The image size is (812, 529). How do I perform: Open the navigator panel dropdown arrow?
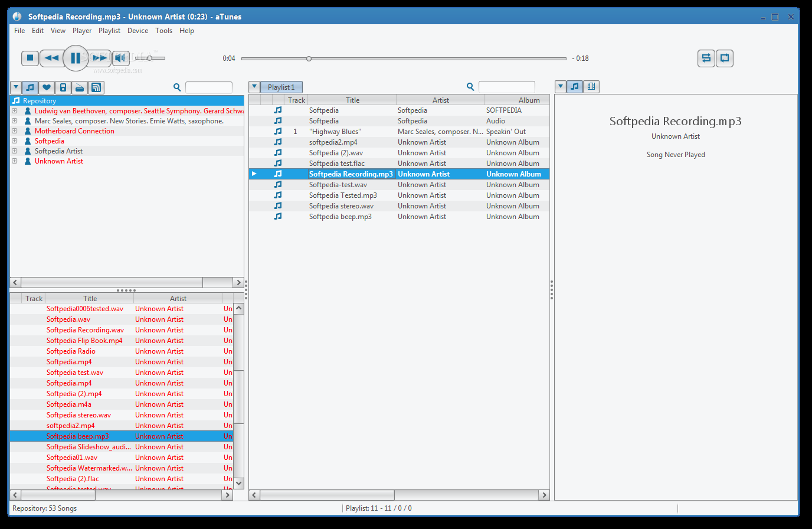pyautogui.click(x=16, y=87)
